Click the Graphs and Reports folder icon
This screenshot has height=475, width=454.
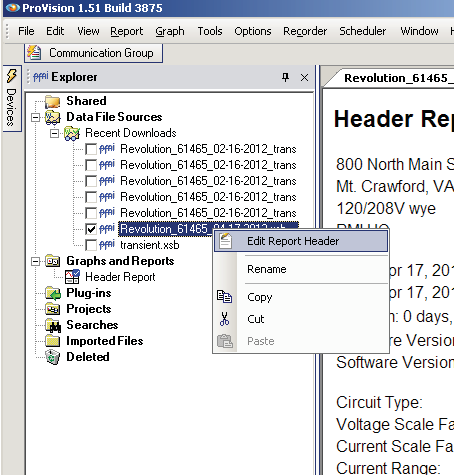[x=53, y=261]
